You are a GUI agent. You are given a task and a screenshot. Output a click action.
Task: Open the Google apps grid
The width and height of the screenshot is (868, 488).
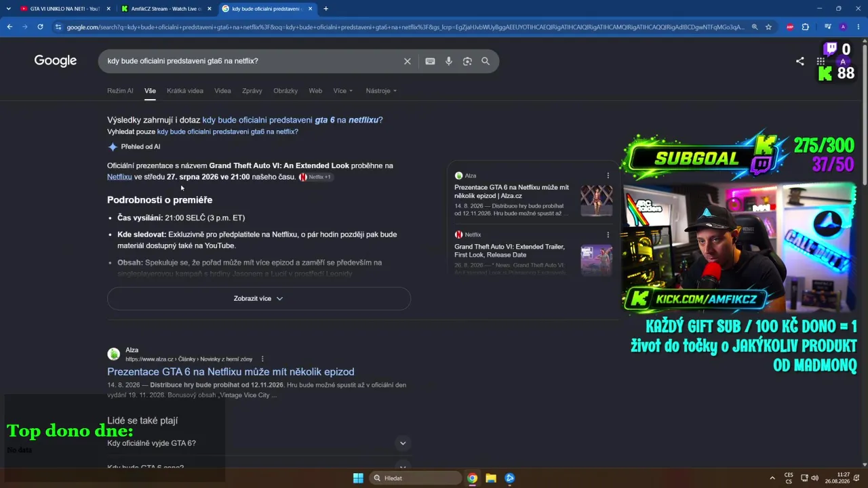(821, 61)
